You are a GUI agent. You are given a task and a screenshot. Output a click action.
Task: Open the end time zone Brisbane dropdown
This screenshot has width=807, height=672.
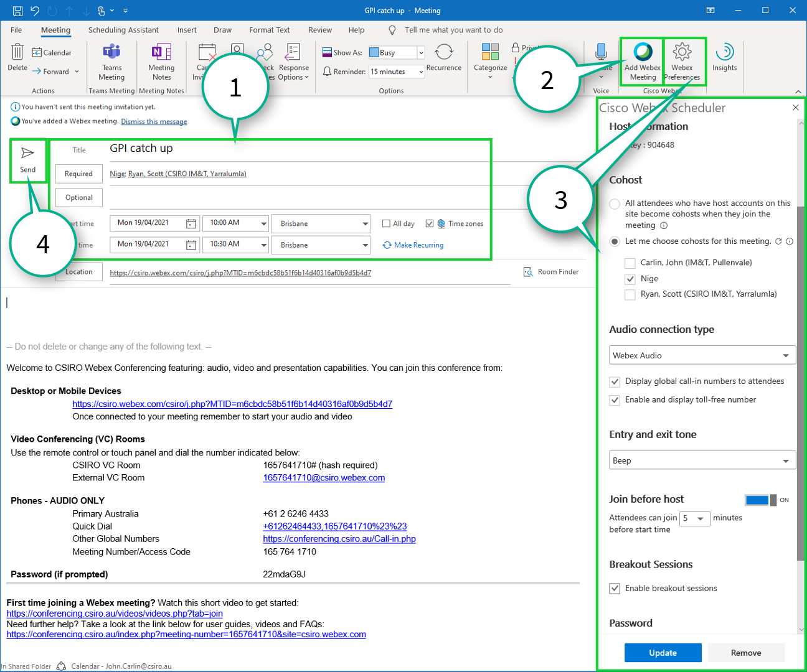tap(366, 245)
